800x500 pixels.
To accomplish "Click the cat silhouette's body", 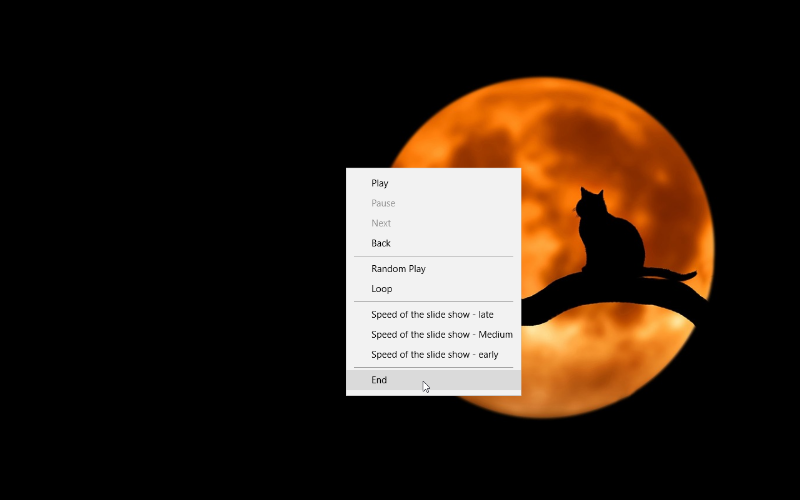I will [615, 245].
